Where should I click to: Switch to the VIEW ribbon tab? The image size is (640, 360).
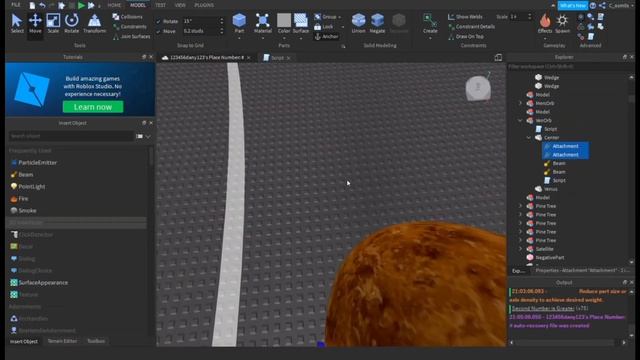pos(180,5)
